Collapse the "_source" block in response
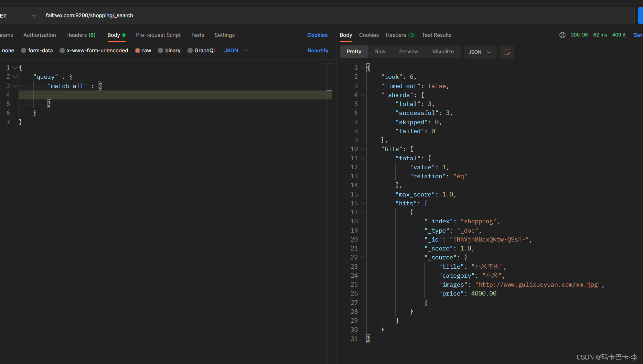This screenshot has height=364, width=643. click(x=363, y=257)
